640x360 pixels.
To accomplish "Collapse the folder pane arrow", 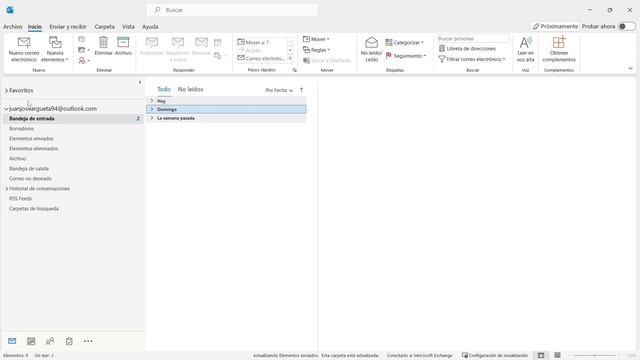I will tap(140, 82).
